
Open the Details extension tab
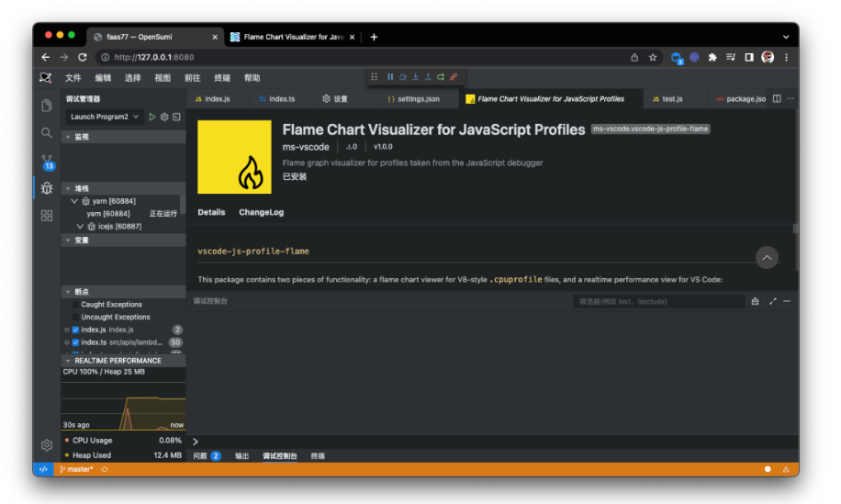pos(211,212)
